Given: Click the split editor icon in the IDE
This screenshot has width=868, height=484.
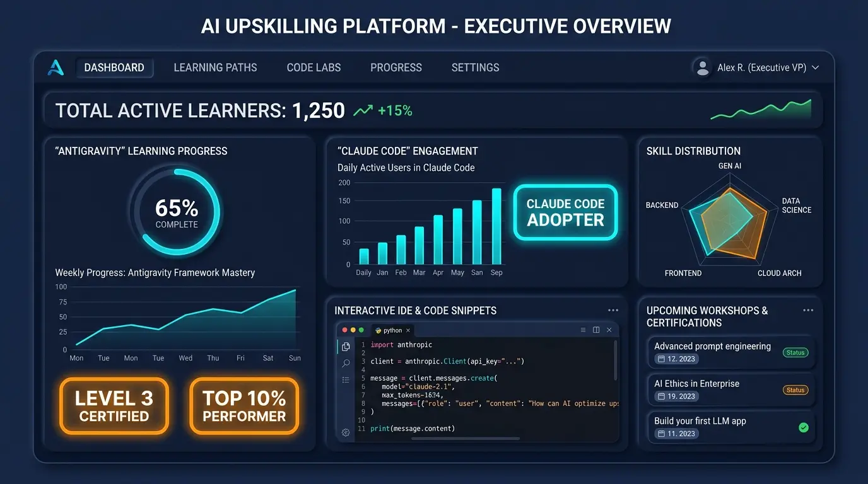Looking at the screenshot, I should point(596,330).
